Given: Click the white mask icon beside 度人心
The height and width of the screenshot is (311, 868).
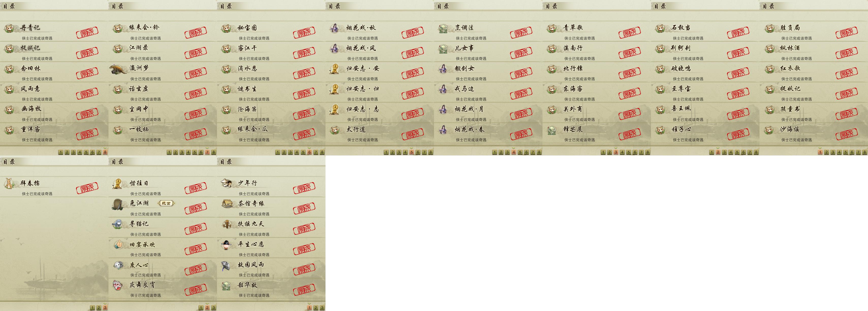Looking at the screenshot, I should (118, 265).
